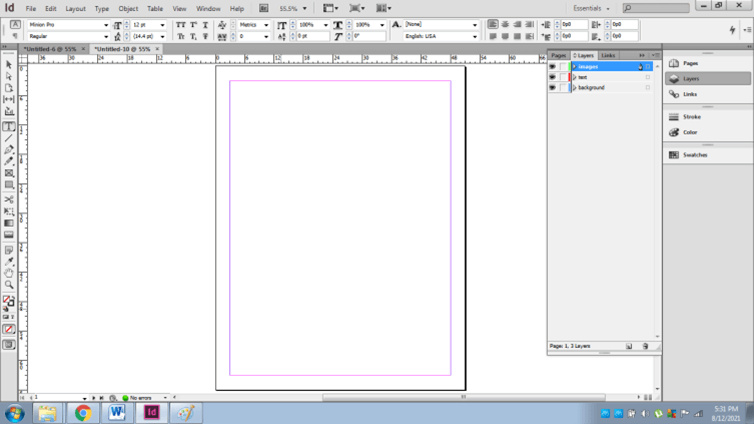Open the Minion Pro font family dropdown
Image resolution: width=754 pixels, height=424 pixels.
106,25
